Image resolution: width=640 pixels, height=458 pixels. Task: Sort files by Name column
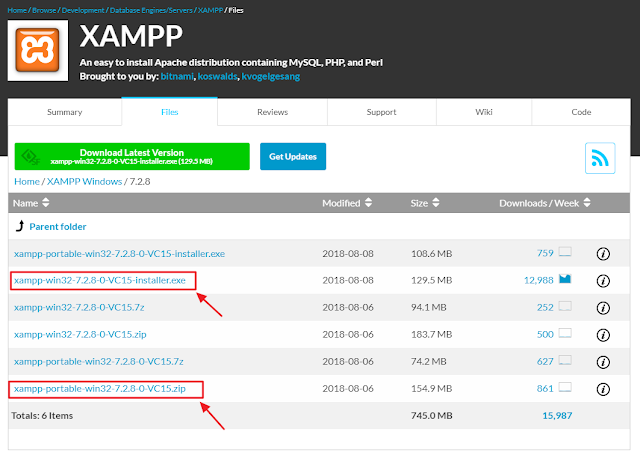pos(31,203)
